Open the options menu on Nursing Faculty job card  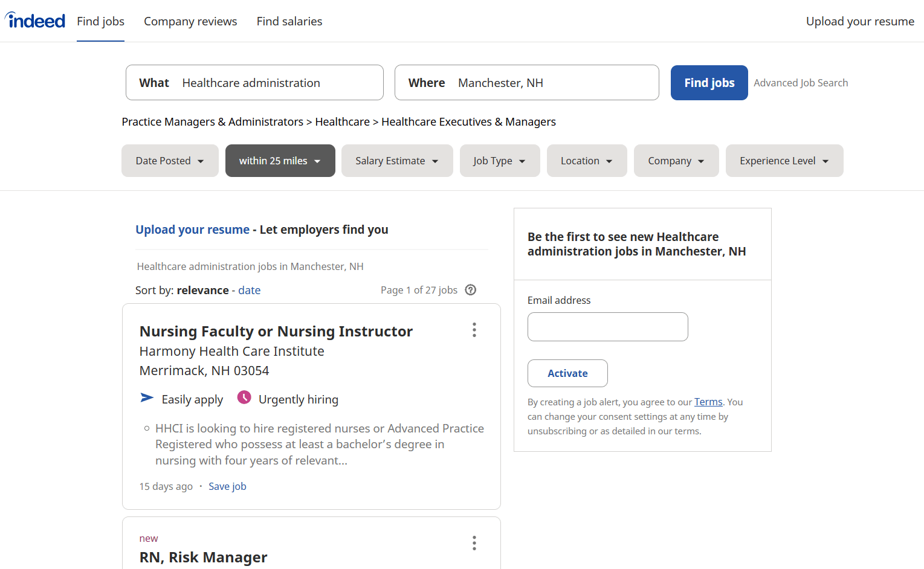[x=474, y=330]
